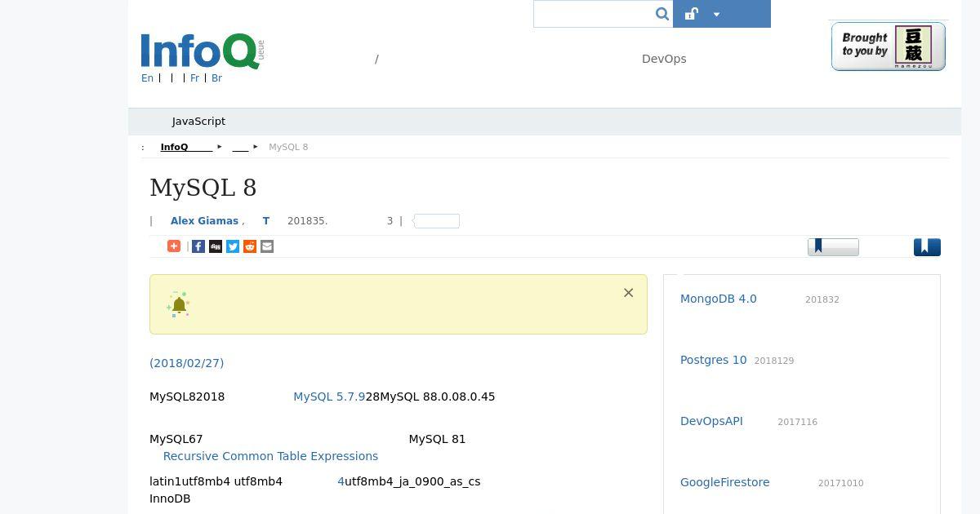980x514 pixels.
Task: Open related article Postgres 10
Action: (x=714, y=360)
